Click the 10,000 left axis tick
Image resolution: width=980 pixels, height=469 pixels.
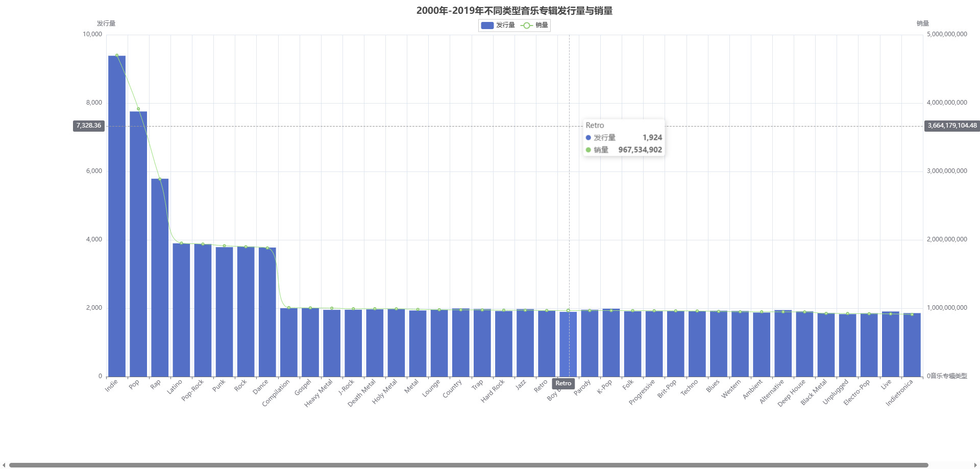92,34
